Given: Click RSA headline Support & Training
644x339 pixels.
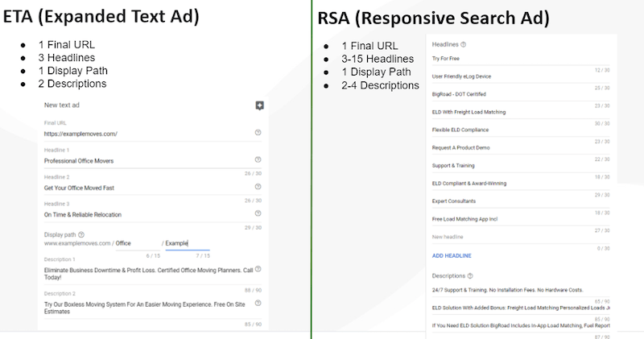Looking at the screenshot, I should pos(521,166).
